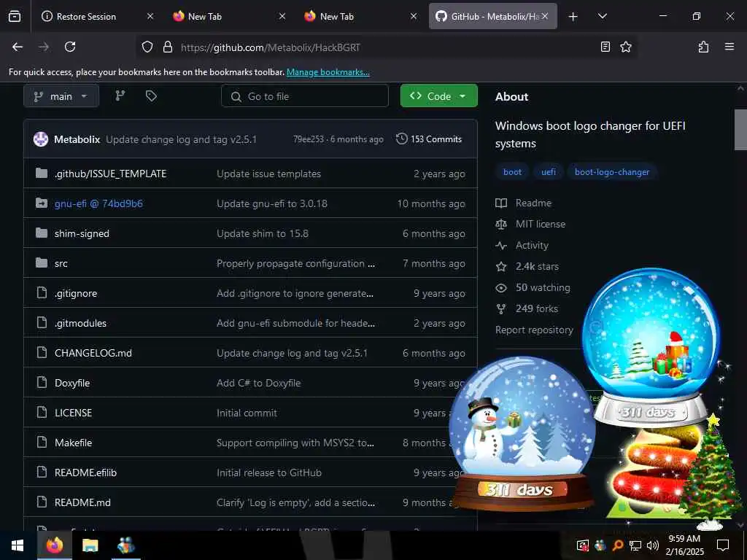Open the 153 Commits history link
The width and height of the screenshot is (747, 560).
click(x=429, y=139)
